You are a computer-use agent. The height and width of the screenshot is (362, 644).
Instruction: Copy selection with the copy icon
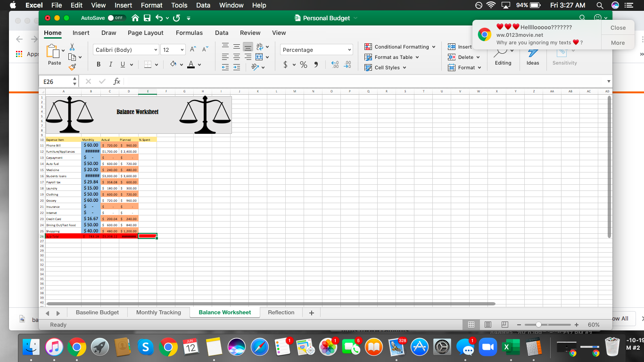72,57
